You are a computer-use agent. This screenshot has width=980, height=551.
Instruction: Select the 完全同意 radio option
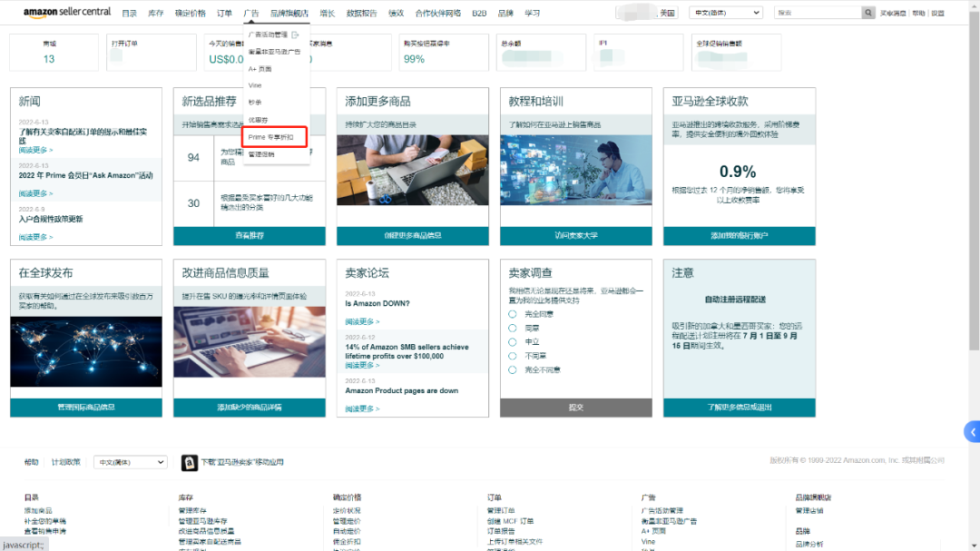(x=513, y=314)
